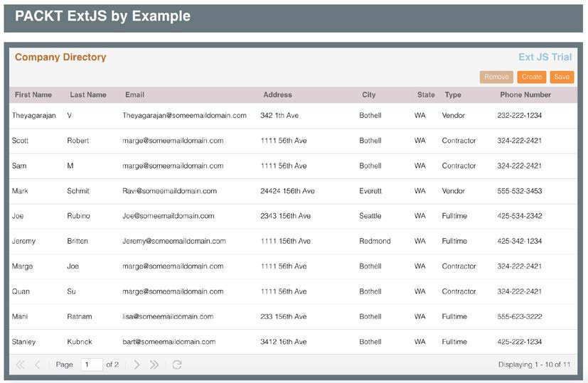The image size is (588, 383).
Task: Go to the next page of the grid
Action: 137,365
